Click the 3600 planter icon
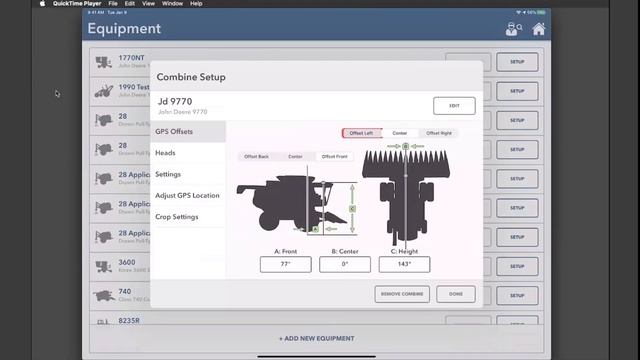 [x=103, y=267]
